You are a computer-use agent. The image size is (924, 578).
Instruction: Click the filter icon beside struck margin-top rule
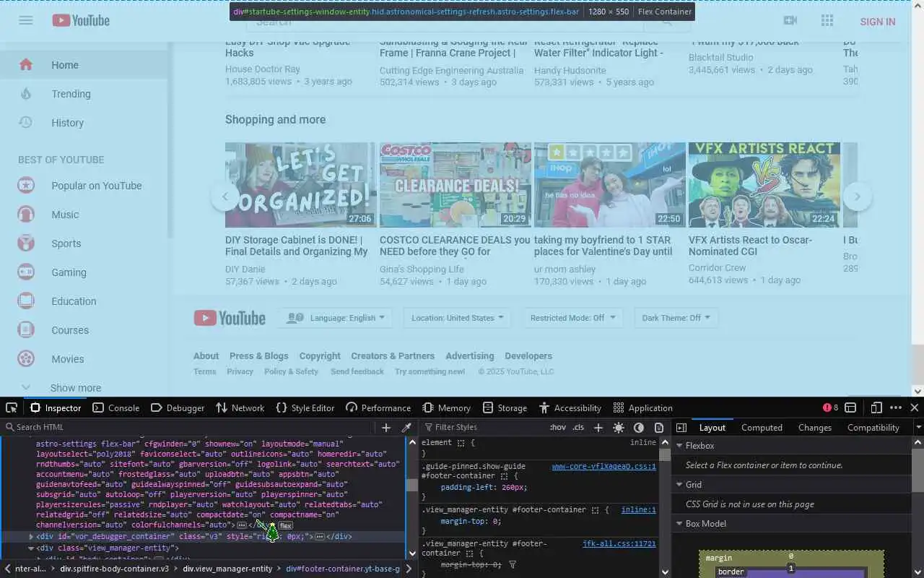click(513, 565)
